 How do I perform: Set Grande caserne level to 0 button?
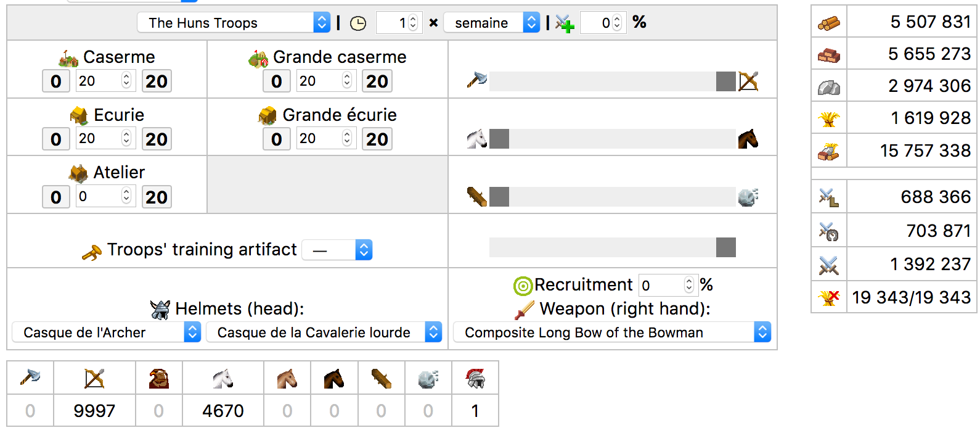[x=277, y=81]
